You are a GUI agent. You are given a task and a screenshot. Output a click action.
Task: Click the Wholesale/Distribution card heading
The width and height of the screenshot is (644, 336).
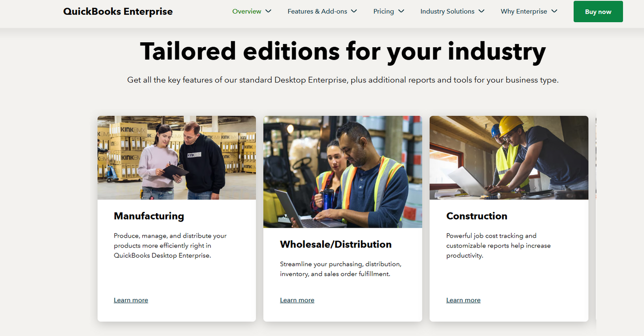pyautogui.click(x=336, y=244)
